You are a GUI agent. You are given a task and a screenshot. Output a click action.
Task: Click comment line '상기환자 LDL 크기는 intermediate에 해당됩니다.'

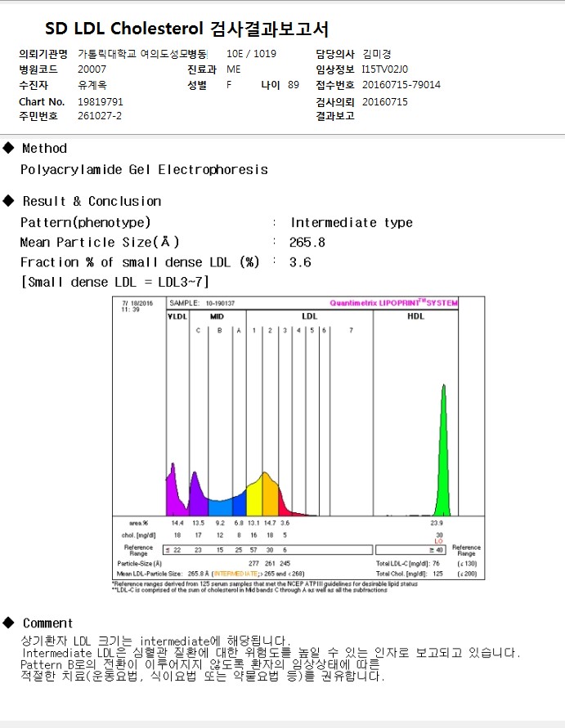pos(155,641)
